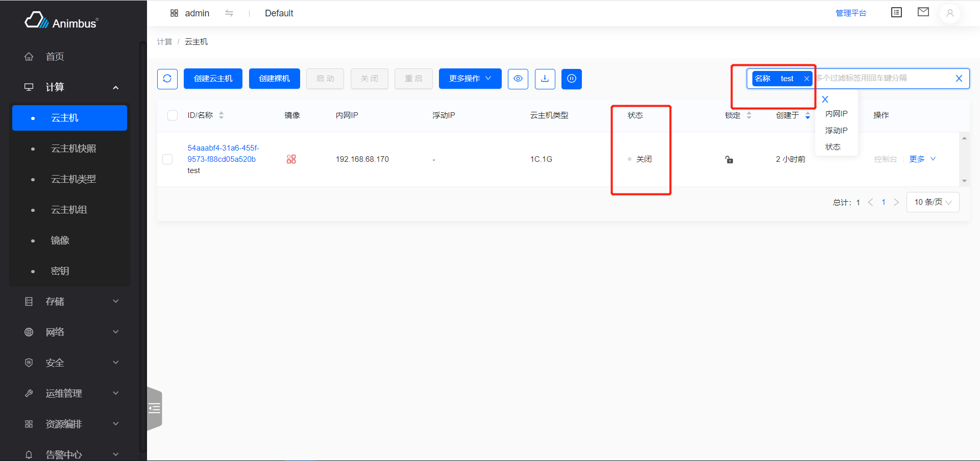Open the 更多操作 dropdown
This screenshot has width=980, height=461.
pyautogui.click(x=470, y=79)
